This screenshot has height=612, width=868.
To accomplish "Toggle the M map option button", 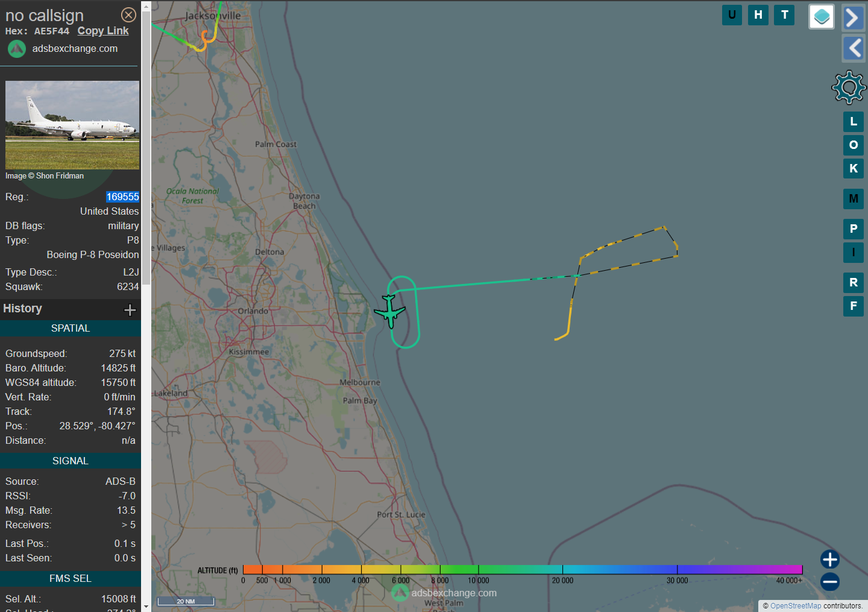I will 854,199.
